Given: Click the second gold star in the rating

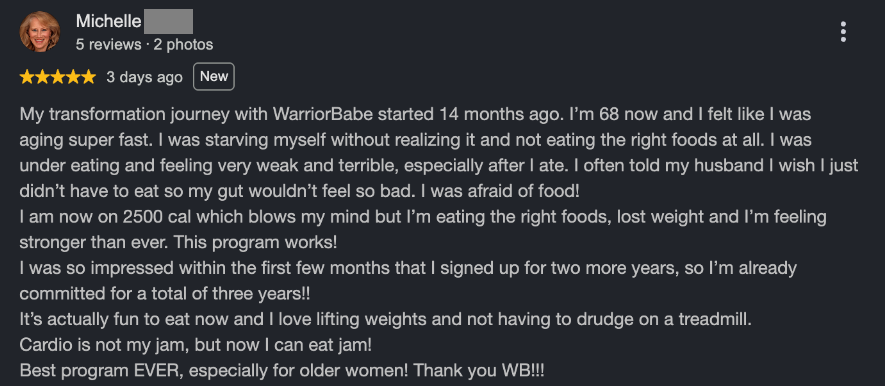Looking at the screenshot, I should click(42, 77).
